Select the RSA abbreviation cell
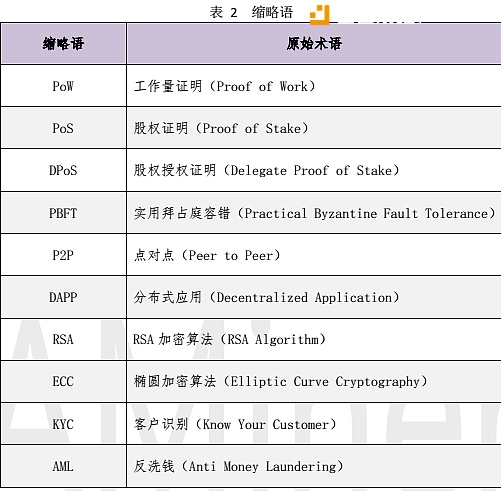 point(63,339)
